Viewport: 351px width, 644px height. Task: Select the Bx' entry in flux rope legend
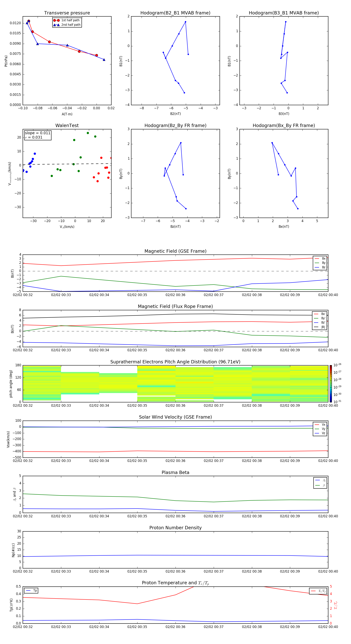pyautogui.click(x=320, y=314)
